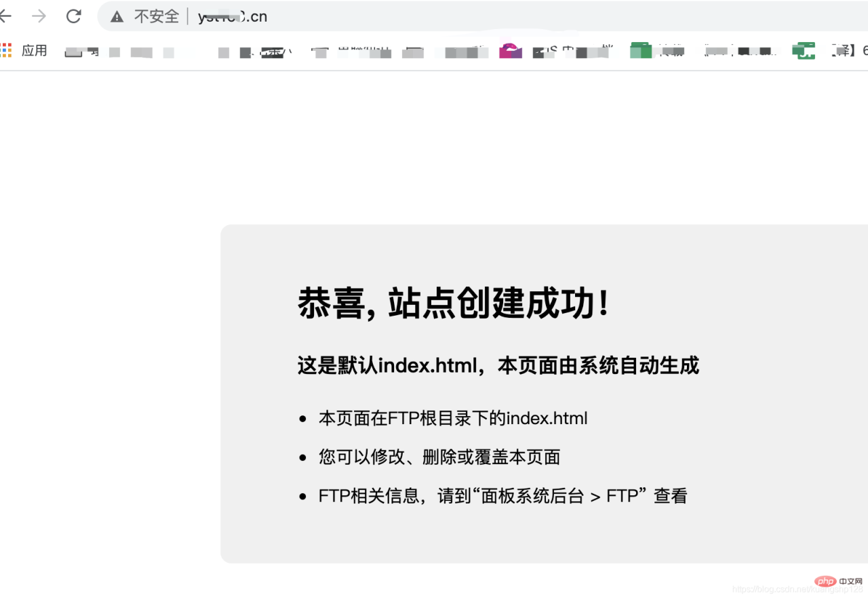The image size is (868, 599).
Task: Click the bullet text mentioning FTP根目录下的index.html
Action: [x=452, y=418]
